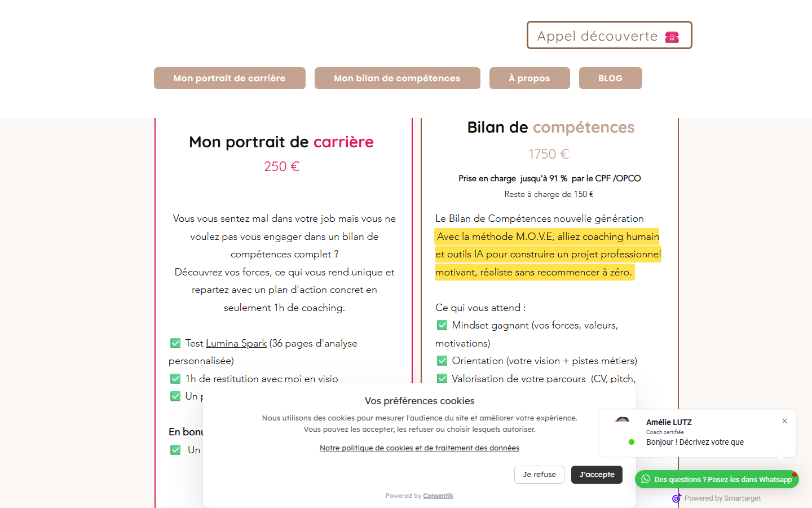Open the Lumina Spark link
This screenshot has width=812, height=508.
point(236,343)
